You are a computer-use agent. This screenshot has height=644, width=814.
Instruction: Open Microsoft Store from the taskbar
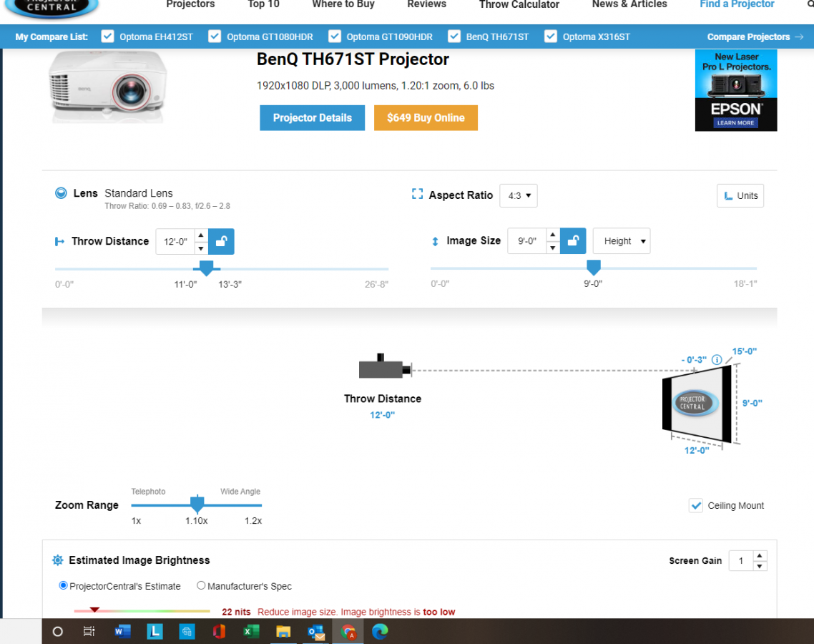point(187,632)
